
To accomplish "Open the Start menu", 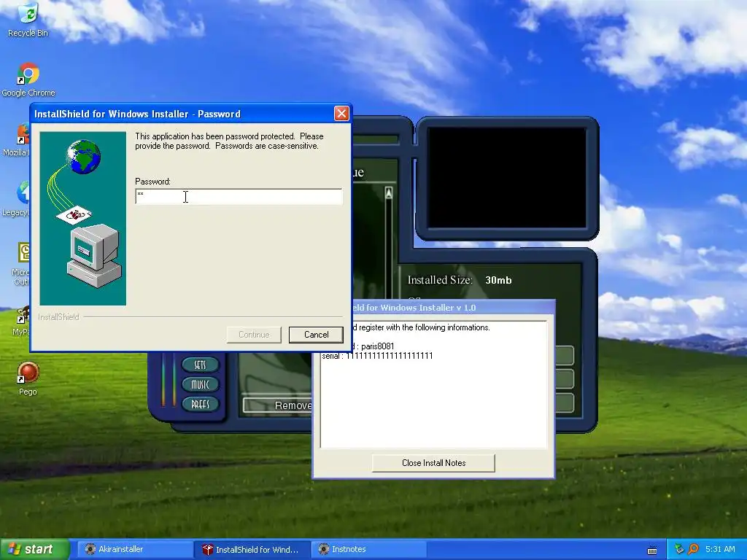I will [34, 550].
